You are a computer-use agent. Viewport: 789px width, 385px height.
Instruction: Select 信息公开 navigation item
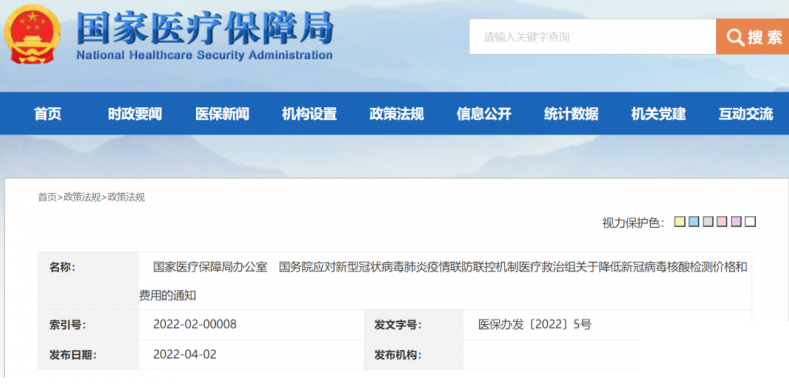click(484, 114)
